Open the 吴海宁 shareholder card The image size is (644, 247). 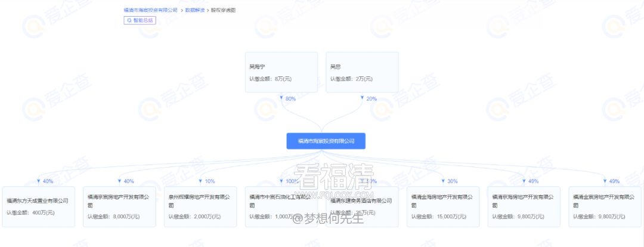(x=281, y=72)
